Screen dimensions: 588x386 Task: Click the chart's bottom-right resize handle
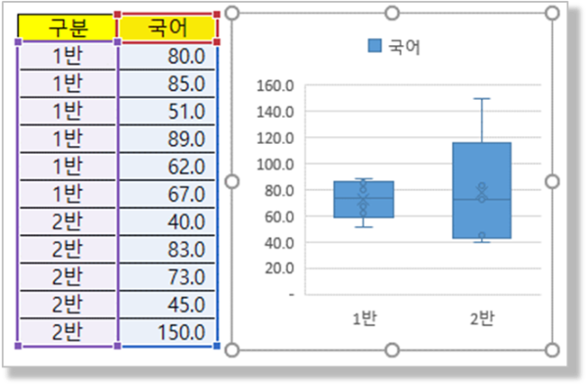tap(552, 350)
